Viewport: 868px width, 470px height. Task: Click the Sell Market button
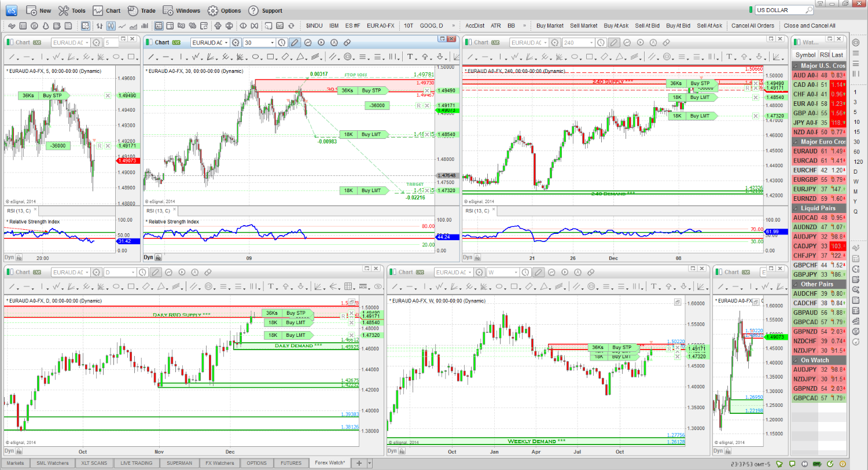coord(583,25)
